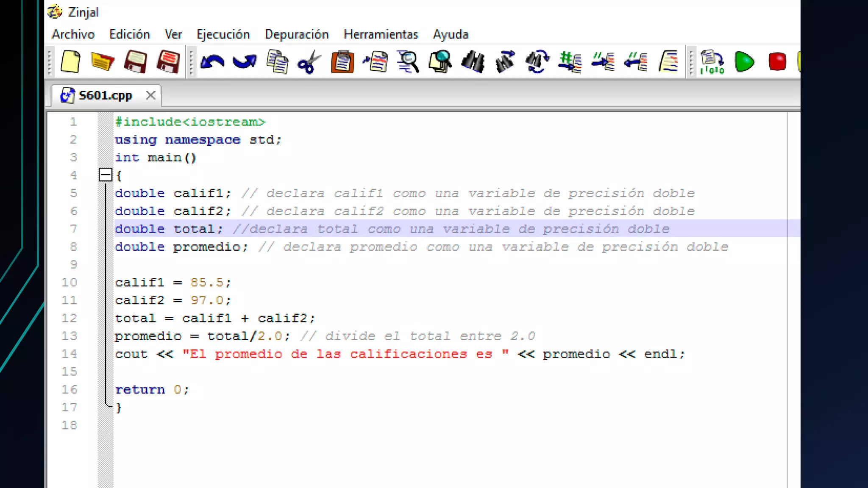Open the Depuración menu

(297, 34)
